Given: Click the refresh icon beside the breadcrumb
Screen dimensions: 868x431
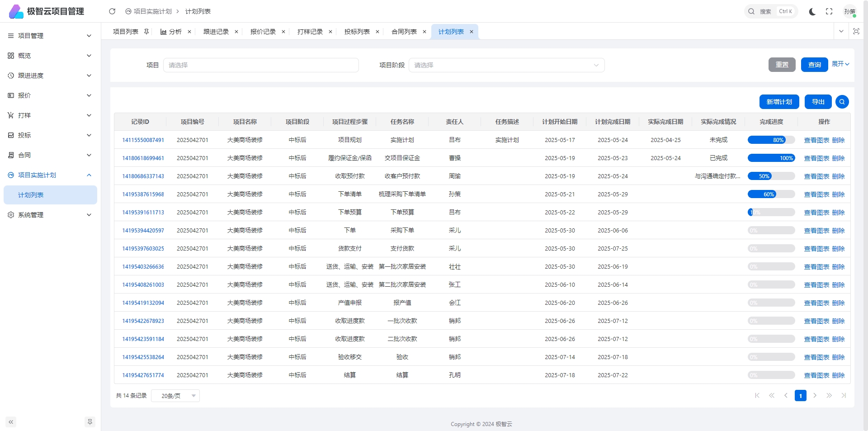Looking at the screenshot, I should tap(112, 11).
